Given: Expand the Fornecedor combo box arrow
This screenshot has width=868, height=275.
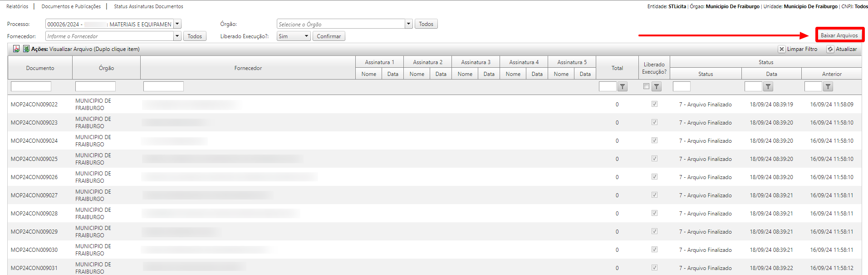Looking at the screenshot, I should (x=177, y=36).
